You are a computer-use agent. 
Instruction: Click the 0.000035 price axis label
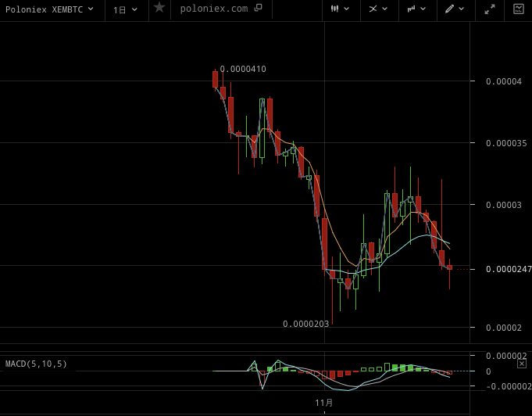(506, 143)
